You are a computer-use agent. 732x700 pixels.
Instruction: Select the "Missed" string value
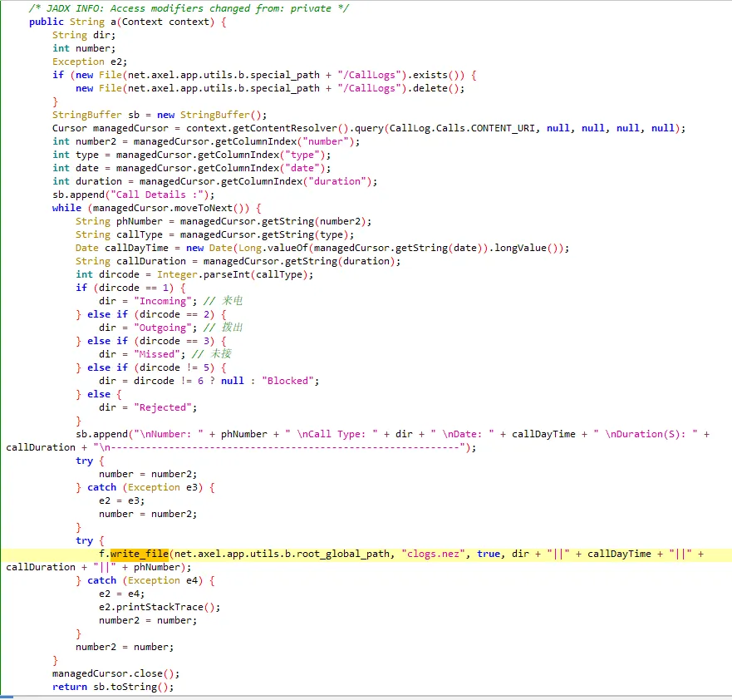pos(157,354)
